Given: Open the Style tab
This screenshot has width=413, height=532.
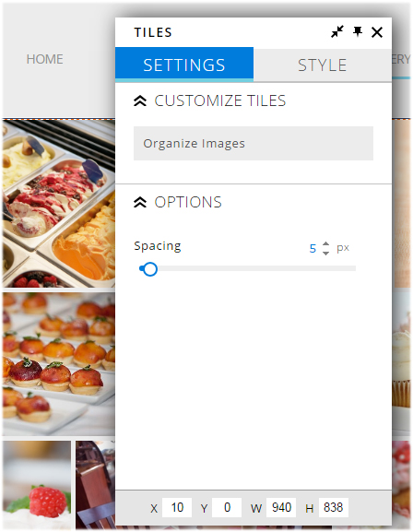Looking at the screenshot, I should [323, 65].
